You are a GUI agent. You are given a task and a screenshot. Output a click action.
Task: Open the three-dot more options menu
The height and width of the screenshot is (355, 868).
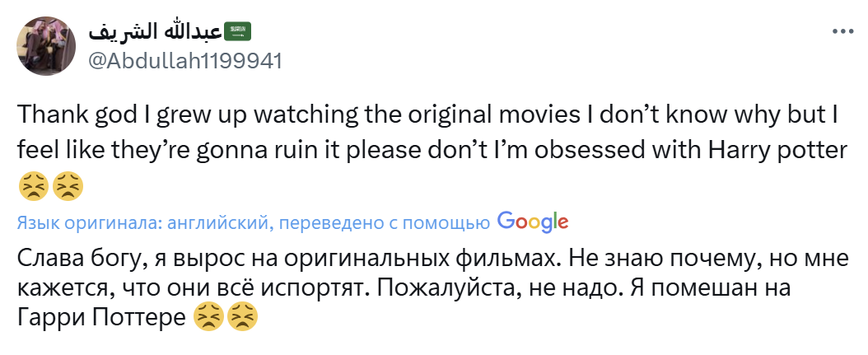tap(842, 31)
